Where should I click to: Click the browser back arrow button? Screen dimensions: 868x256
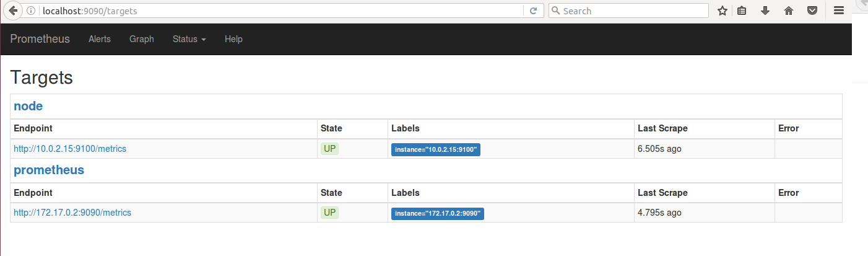click(x=12, y=11)
